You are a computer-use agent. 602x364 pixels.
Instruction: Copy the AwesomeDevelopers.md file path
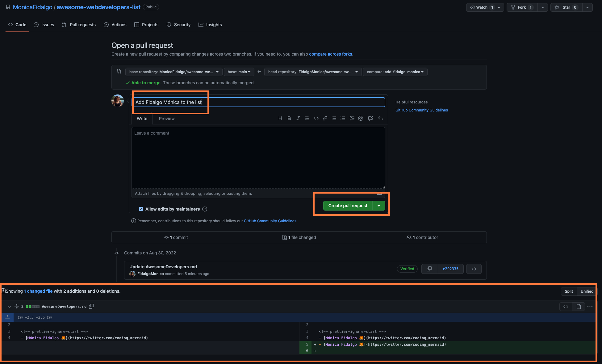pos(91,306)
